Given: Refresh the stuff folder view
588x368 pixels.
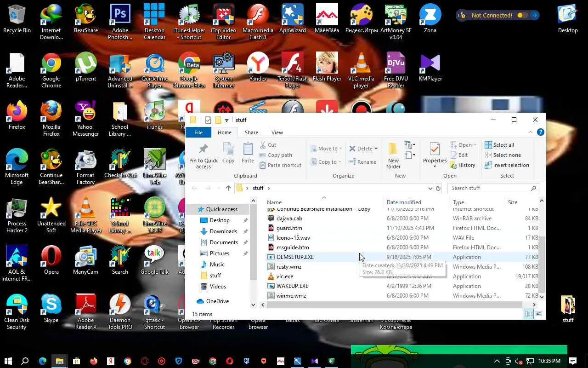Looking at the screenshot, I should [x=438, y=188].
